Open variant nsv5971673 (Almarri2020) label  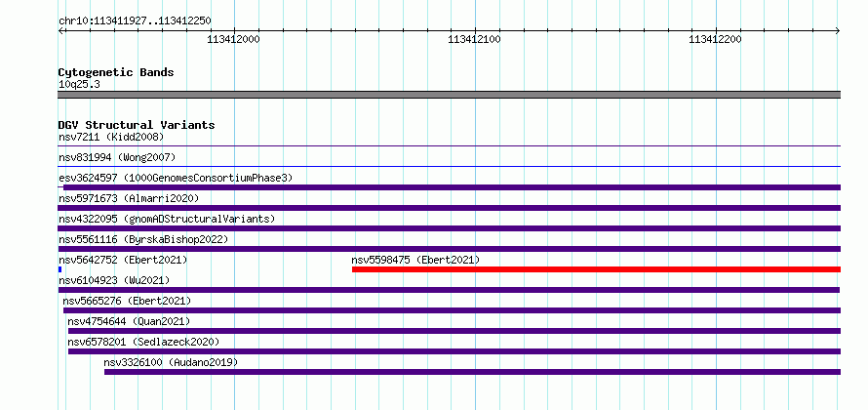click(129, 198)
